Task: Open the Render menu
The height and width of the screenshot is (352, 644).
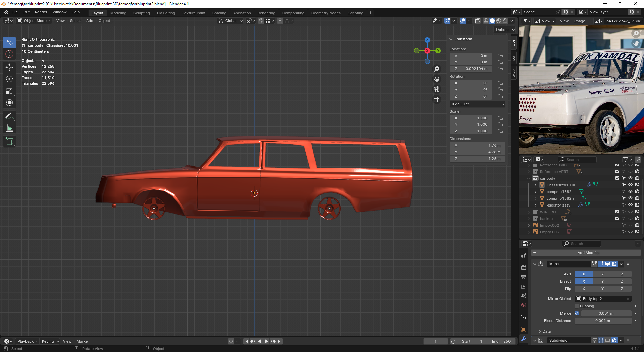Action: (x=41, y=12)
